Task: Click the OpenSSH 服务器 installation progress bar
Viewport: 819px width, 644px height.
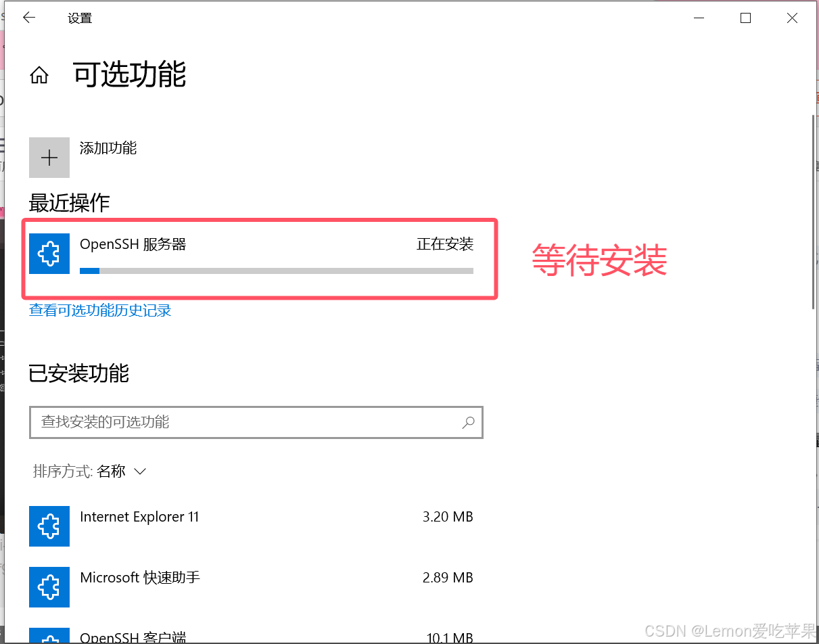Action: tap(277, 271)
